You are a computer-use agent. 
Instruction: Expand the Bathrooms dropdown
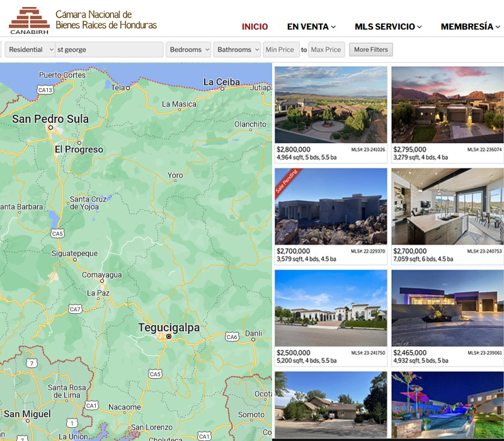pos(237,50)
